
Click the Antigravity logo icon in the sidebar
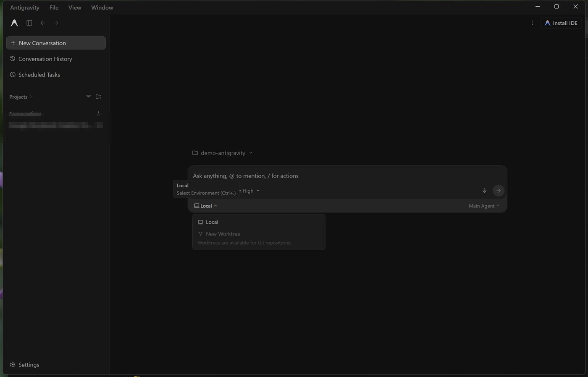click(14, 23)
